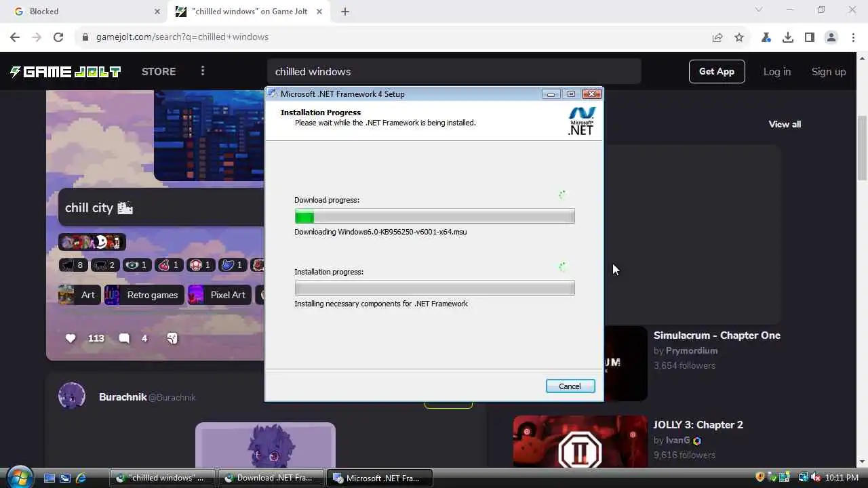Click the network tray icon

point(804,478)
